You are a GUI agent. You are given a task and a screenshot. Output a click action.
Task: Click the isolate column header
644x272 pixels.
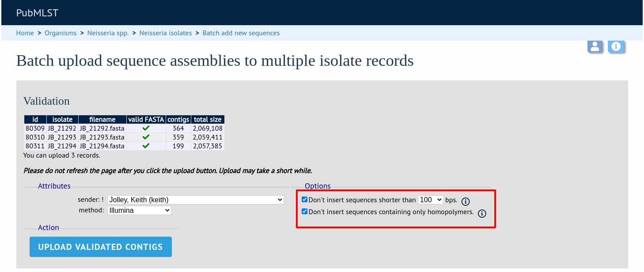tap(62, 119)
